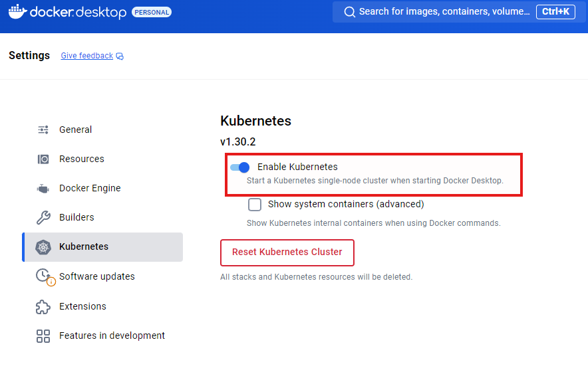Click the Settings page title
This screenshot has height=380, width=588.
[x=29, y=55]
